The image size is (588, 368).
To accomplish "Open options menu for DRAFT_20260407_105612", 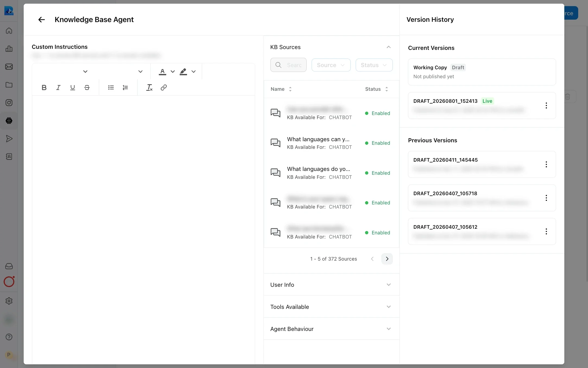I will [546, 231].
